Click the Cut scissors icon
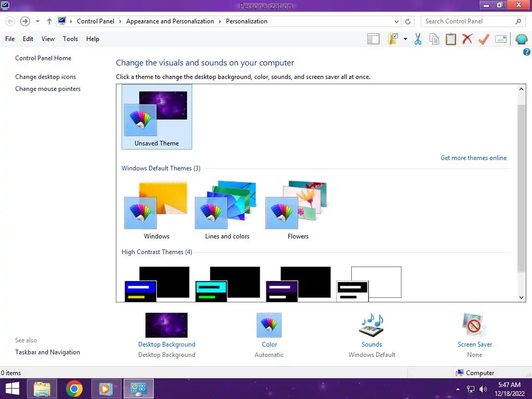This screenshot has height=399, width=532. pos(418,39)
